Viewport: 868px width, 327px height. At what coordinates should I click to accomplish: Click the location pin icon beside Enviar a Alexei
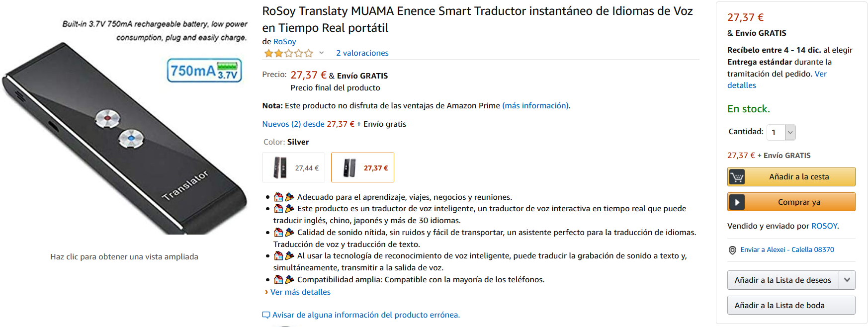732,250
